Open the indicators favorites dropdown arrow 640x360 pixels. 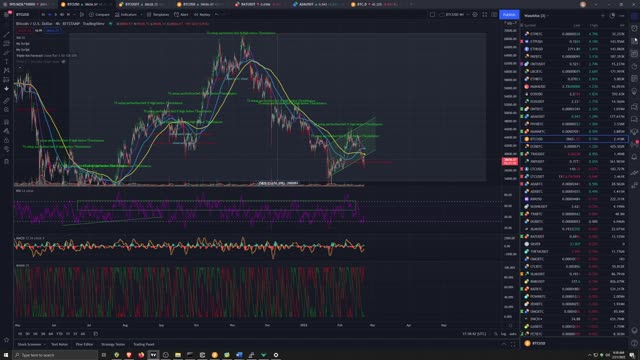tap(141, 15)
